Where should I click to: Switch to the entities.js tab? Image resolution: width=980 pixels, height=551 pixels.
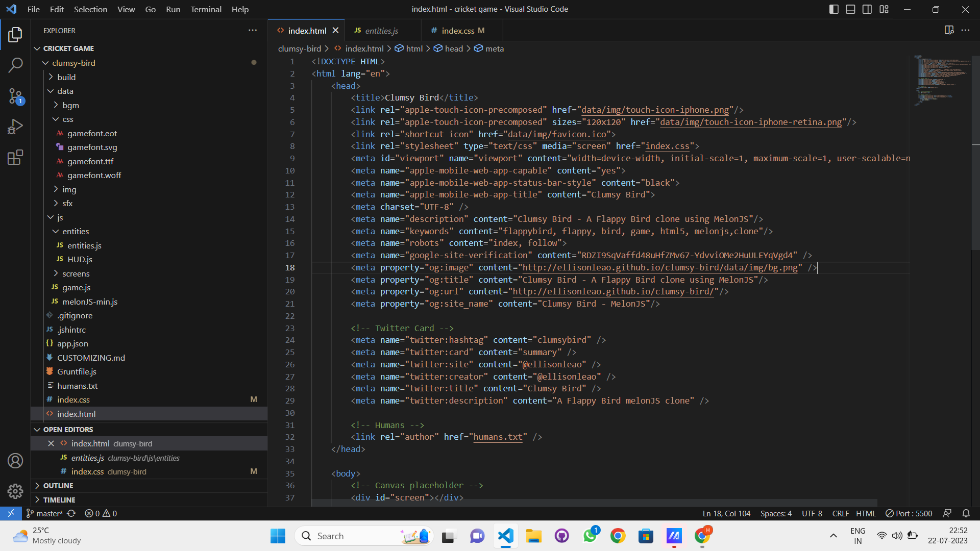[381, 31]
